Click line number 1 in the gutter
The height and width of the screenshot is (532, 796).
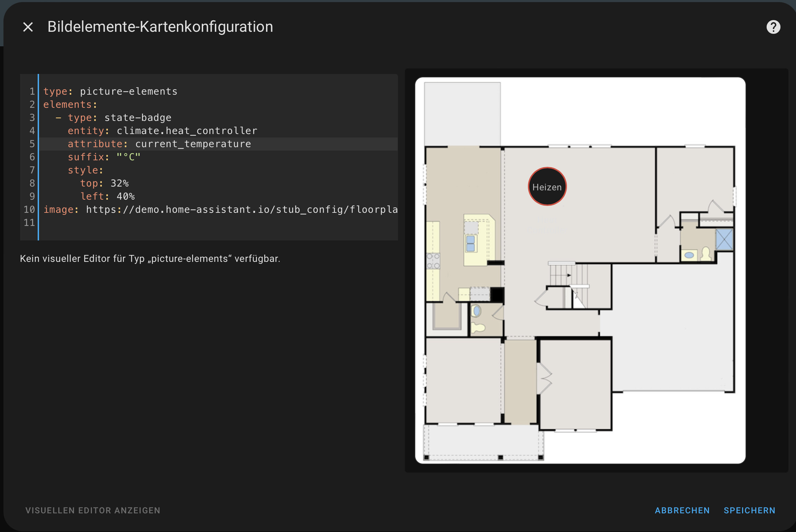tap(32, 91)
